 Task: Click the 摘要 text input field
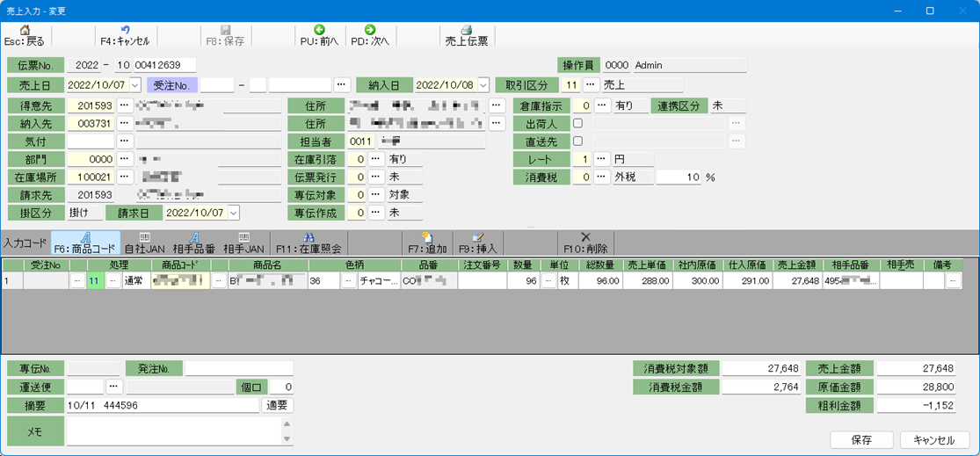tap(163, 405)
